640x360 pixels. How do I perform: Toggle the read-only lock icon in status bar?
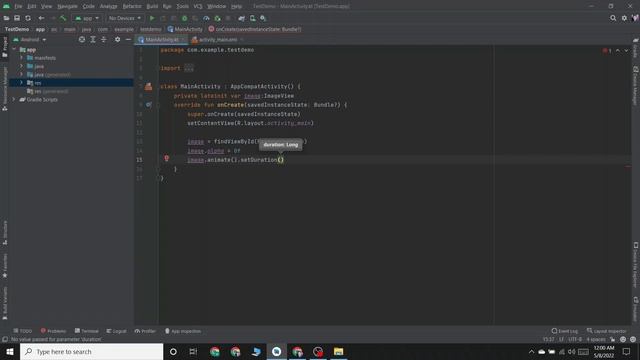613,339
